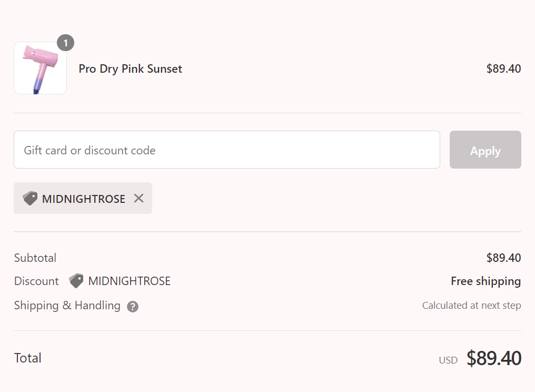Click the 'Calculated at next step' text
The width and height of the screenshot is (535, 392).
click(471, 306)
